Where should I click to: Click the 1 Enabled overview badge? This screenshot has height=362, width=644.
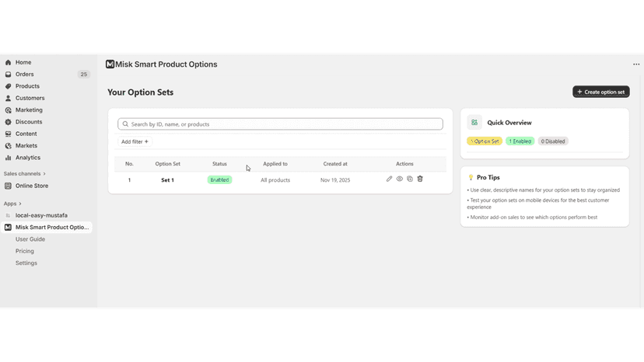(520, 141)
